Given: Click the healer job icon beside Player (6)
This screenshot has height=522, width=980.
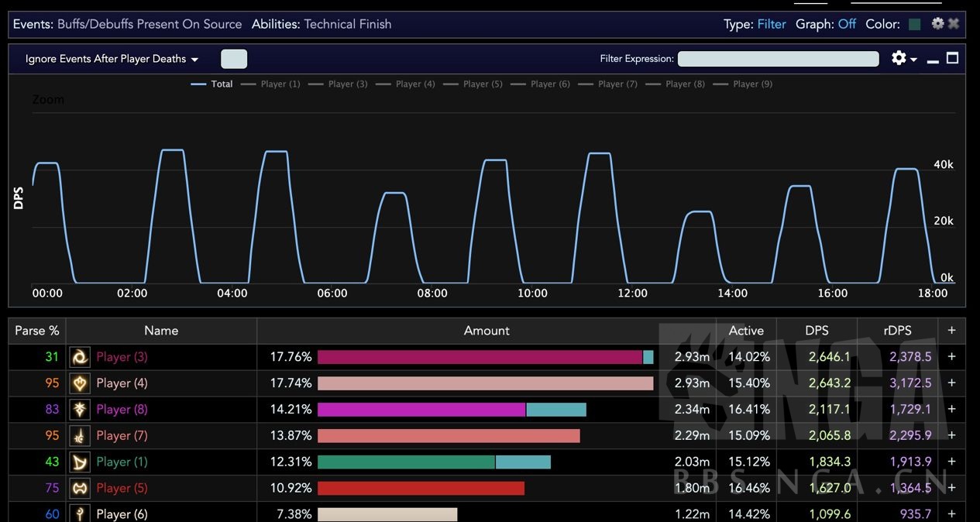Looking at the screenshot, I should 79,513.
